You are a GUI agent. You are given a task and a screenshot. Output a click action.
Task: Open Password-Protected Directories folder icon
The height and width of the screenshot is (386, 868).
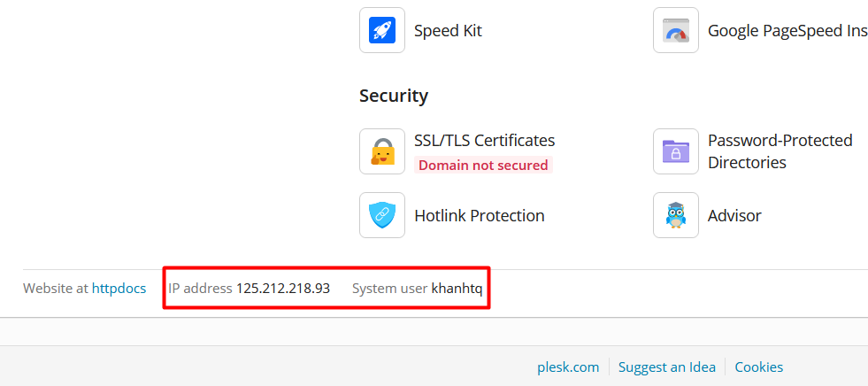tap(676, 151)
